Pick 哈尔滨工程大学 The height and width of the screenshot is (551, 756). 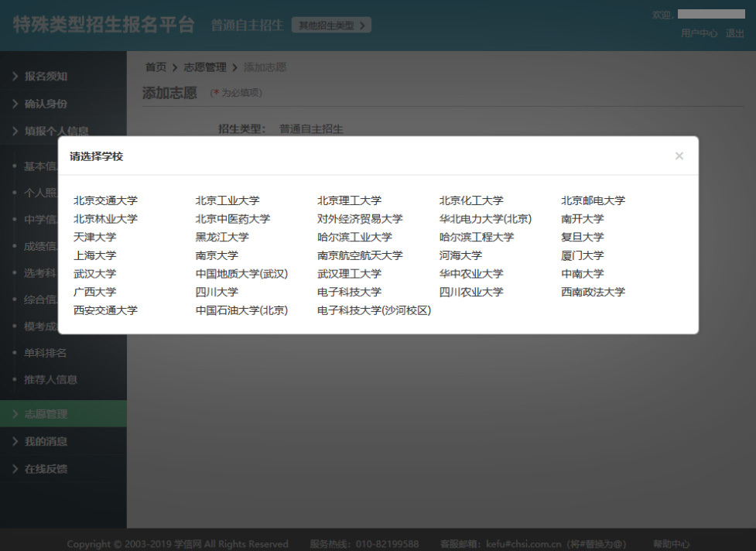pyautogui.click(x=477, y=237)
